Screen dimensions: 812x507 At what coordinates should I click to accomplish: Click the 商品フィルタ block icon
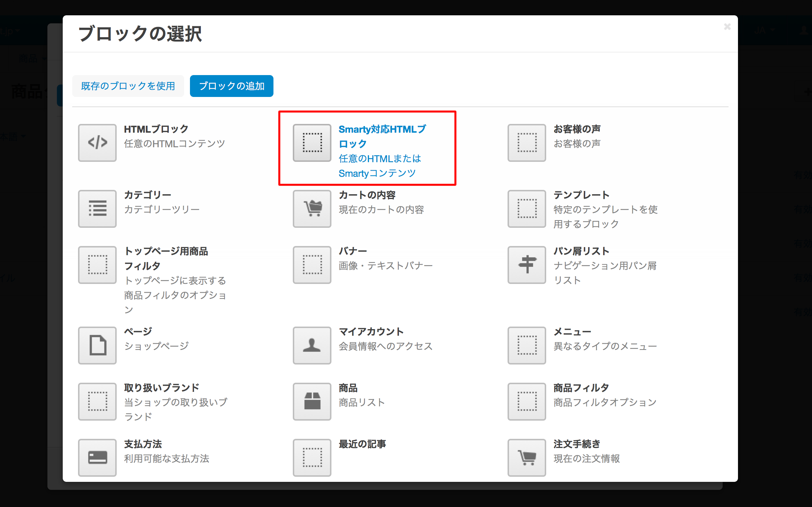pos(527,401)
